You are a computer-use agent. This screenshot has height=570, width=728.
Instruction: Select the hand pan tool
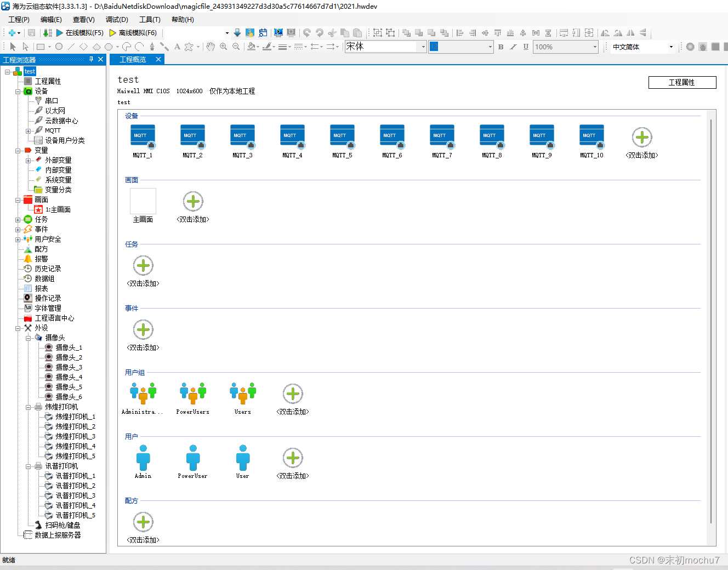[x=211, y=47]
